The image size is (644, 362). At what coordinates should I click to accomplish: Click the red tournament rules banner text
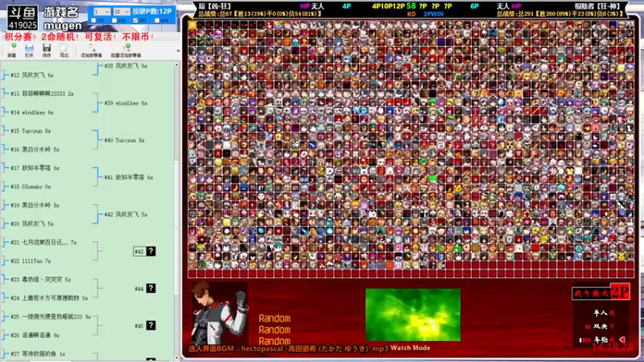pos(80,37)
